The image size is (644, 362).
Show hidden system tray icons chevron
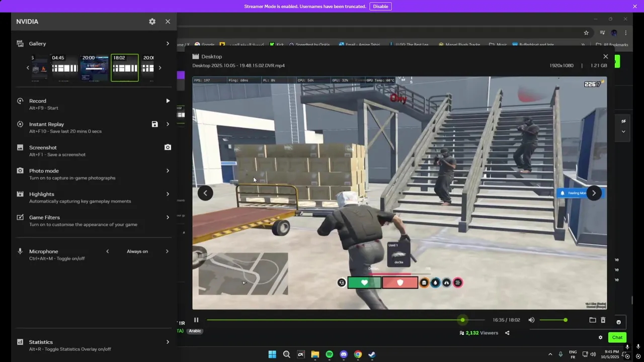(x=550, y=354)
